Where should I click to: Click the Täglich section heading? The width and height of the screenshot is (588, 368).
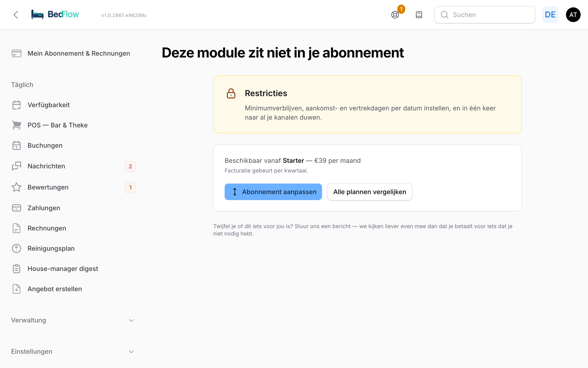pos(22,85)
